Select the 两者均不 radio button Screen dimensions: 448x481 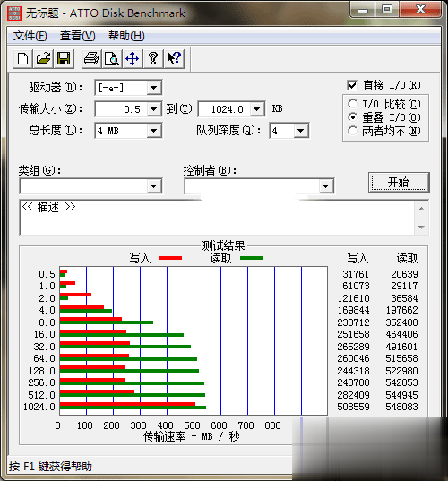(352, 131)
